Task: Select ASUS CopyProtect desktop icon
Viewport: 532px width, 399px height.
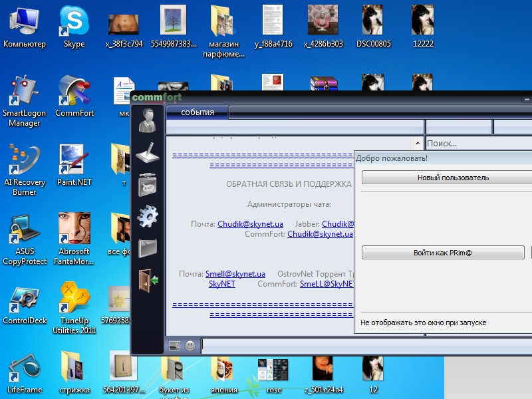Action: [25, 239]
